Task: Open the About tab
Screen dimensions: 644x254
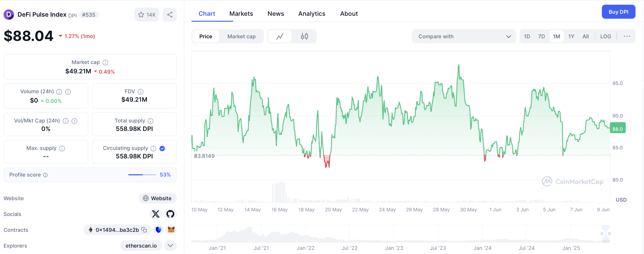Action: coord(349,13)
